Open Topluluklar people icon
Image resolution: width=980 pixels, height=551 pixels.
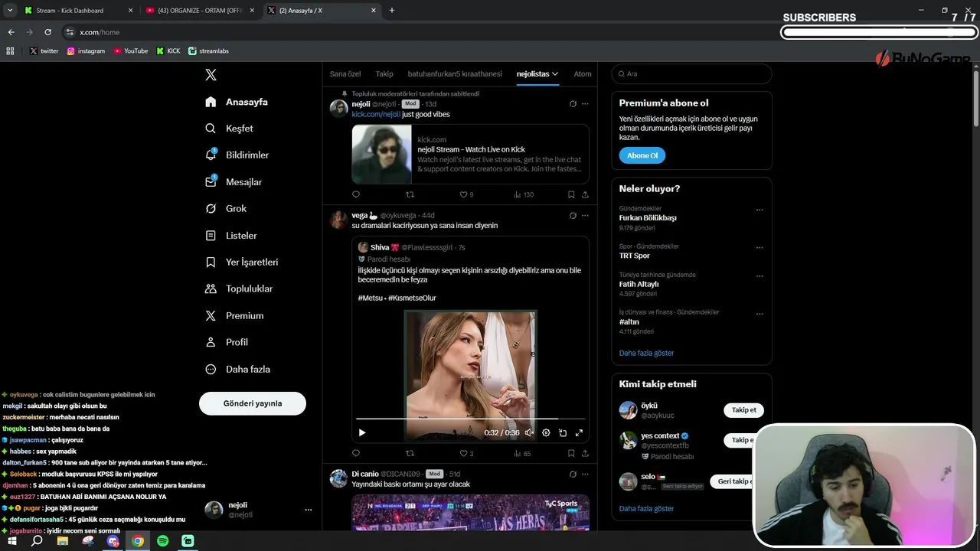point(211,289)
